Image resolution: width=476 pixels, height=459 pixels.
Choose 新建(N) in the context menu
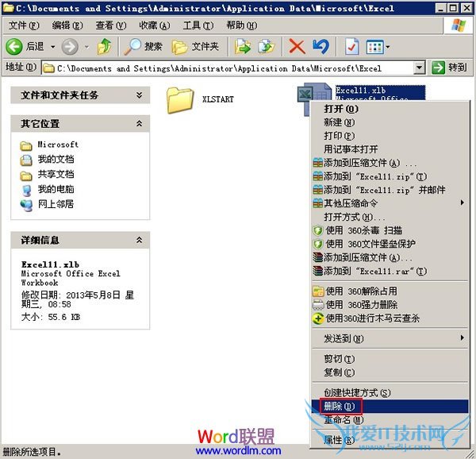click(x=390, y=122)
